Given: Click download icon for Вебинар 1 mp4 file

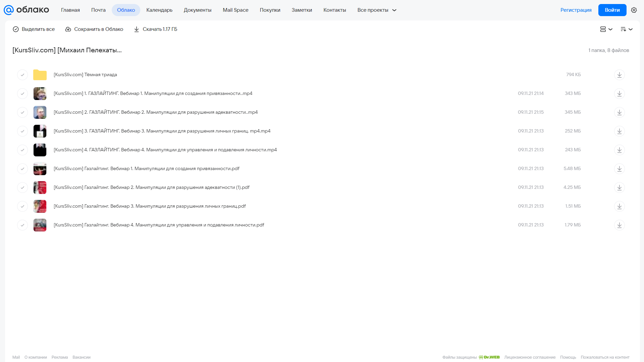Looking at the screenshot, I should (619, 94).
